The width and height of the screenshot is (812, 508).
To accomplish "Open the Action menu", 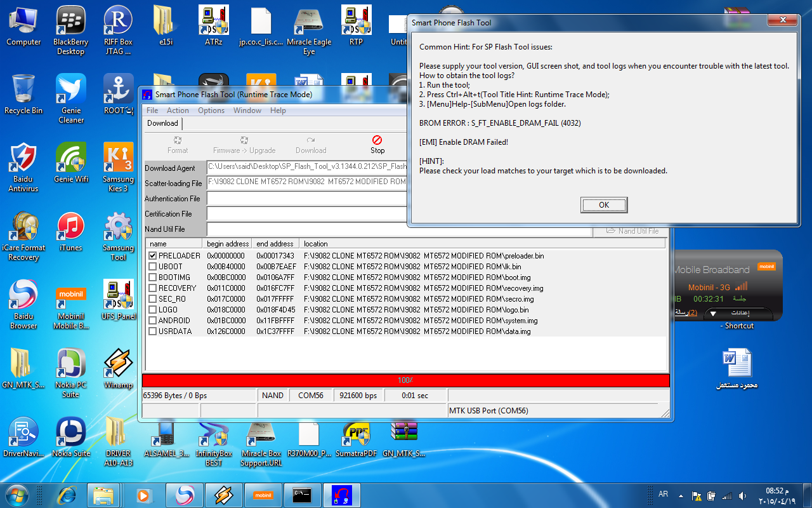I will [x=178, y=110].
